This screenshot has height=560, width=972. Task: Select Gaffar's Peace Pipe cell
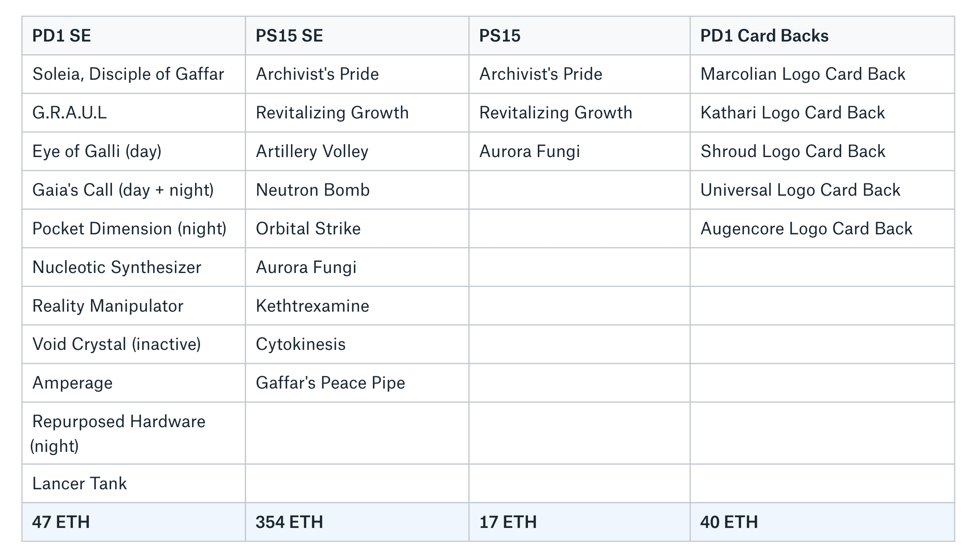coord(357,383)
